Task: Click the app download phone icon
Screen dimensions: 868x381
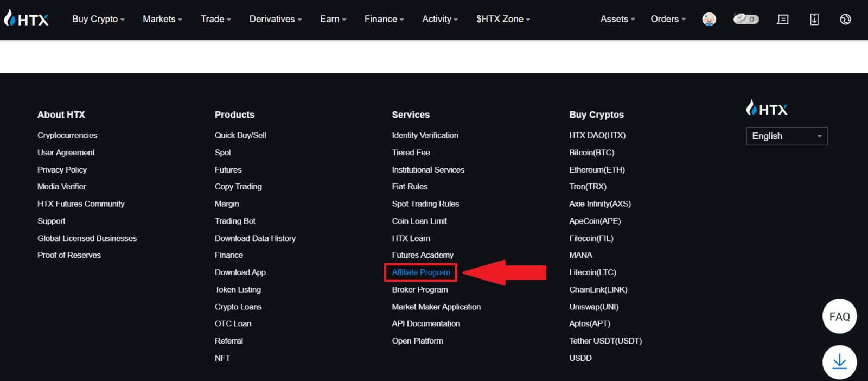Action: pos(814,19)
